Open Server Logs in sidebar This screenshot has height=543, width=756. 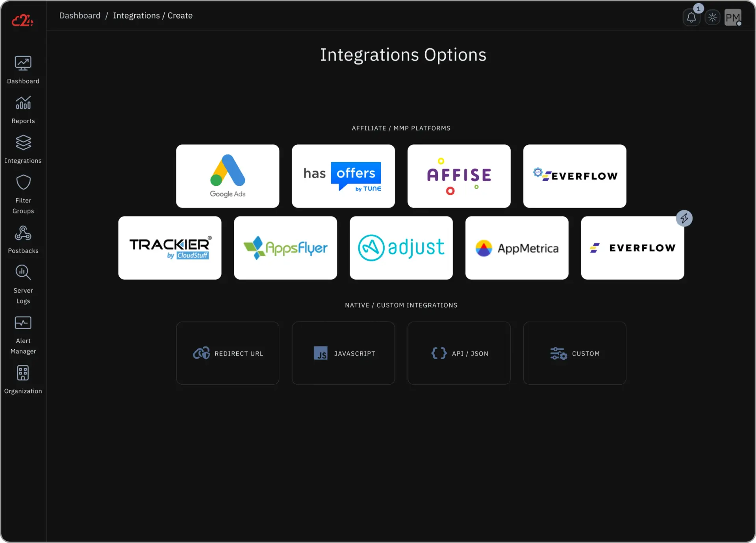coord(23,284)
